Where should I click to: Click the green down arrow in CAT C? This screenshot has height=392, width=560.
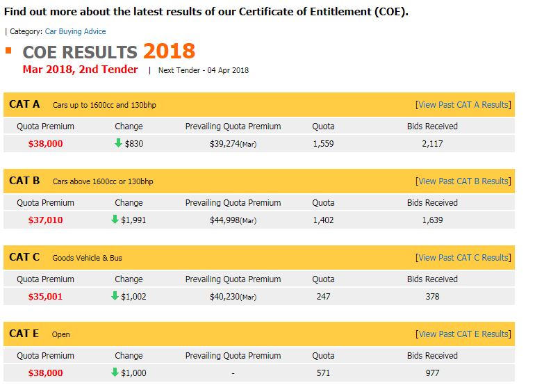[115, 296]
